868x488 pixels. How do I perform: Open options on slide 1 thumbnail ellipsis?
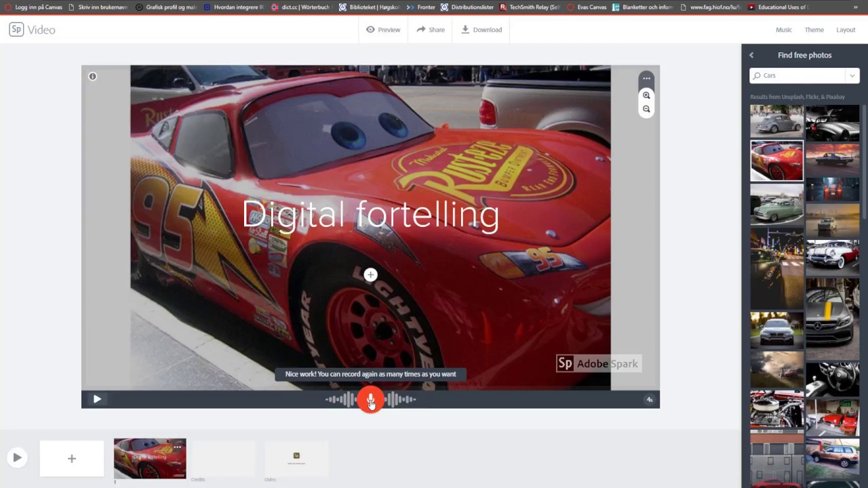(x=177, y=447)
